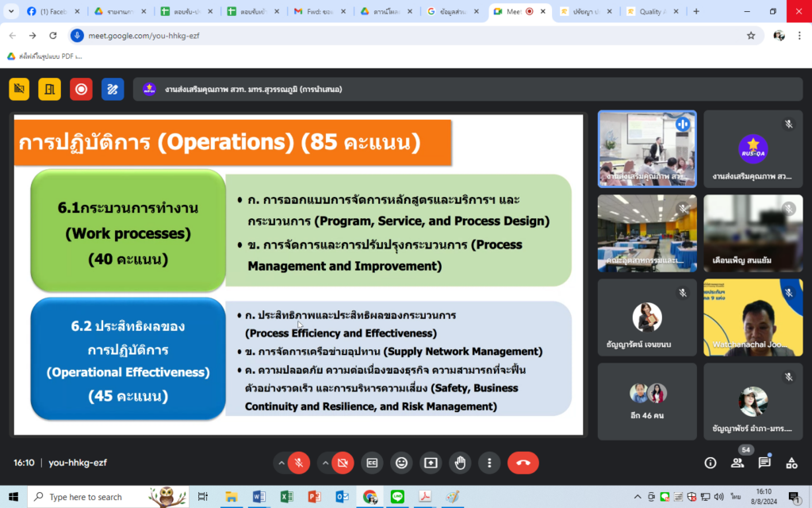This screenshot has width=812, height=508.
Task: Open meeting details info icon
Action: 710,463
